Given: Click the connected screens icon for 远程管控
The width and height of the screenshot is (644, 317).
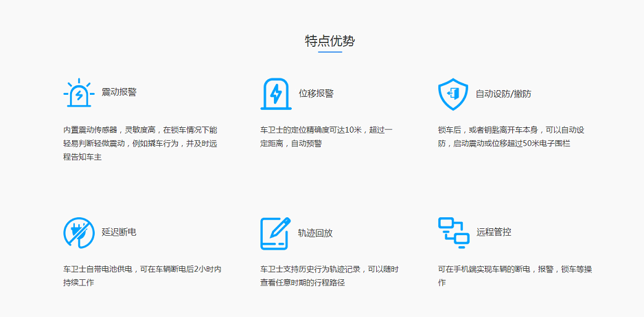Looking at the screenshot, I should click(453, 232).
